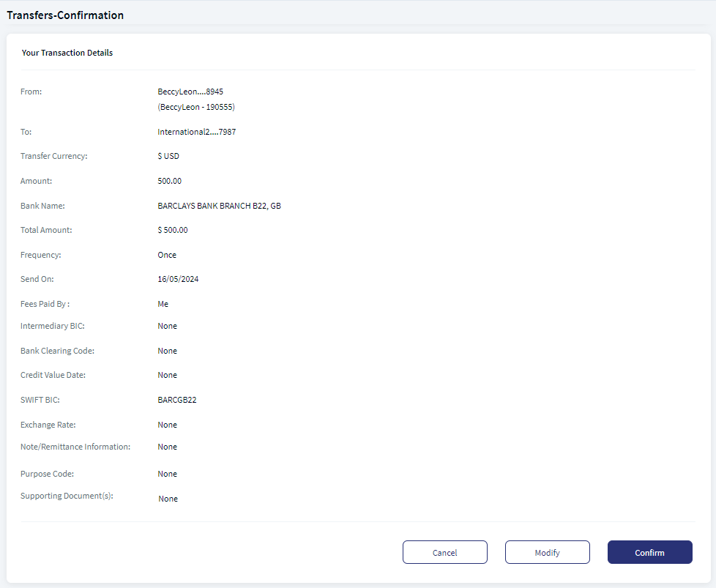This screenshot has height=588, width=716.
Task: Select the Frequency: label
Action: coord(41,255)
